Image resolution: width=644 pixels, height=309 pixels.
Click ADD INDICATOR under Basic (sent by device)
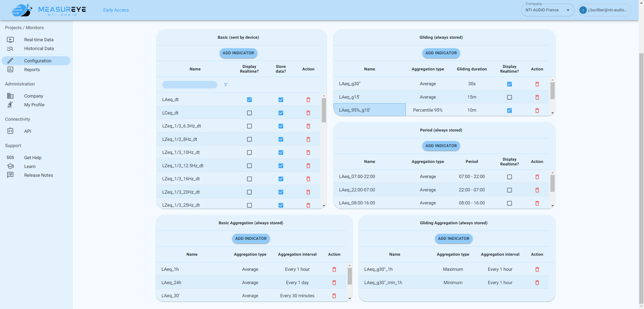pyautogui.click(x=238, y=53)
